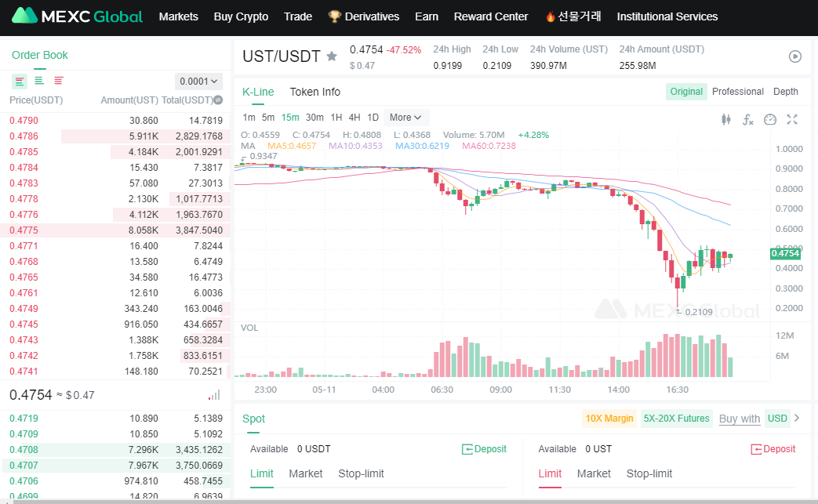This screenshot has height=504, width=818.
Task: Click the 5X-20X Futures button
Action: click(677, 418)
